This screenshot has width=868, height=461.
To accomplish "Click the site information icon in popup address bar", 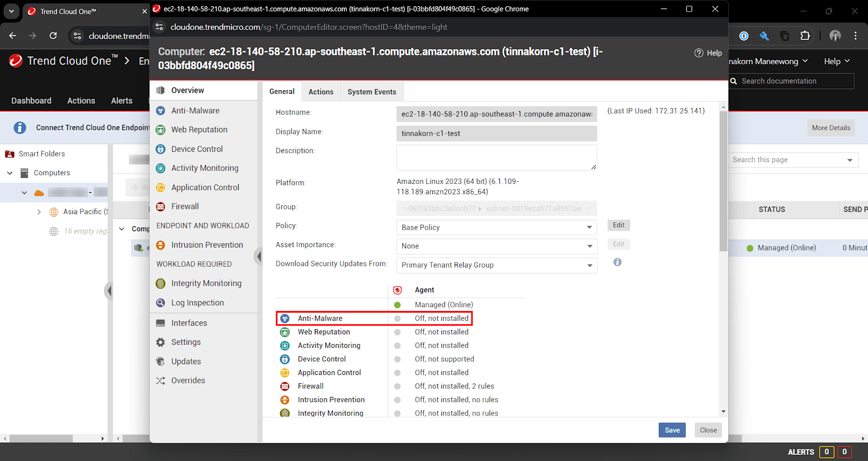I will pos(159,27).
